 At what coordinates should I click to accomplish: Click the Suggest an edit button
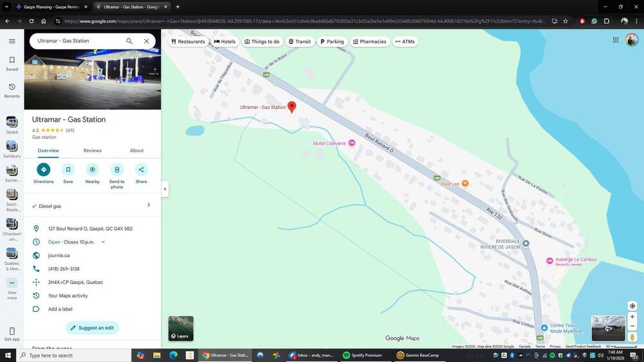click(x=92, y=328)
